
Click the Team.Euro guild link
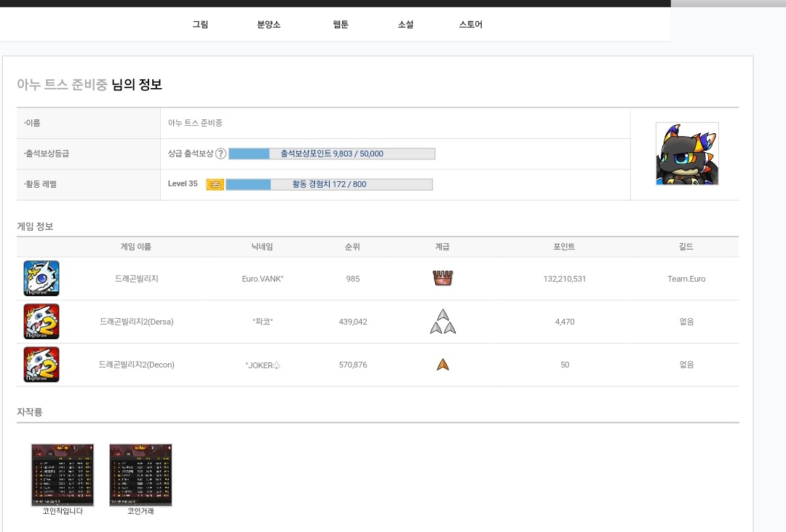point(686,279)
